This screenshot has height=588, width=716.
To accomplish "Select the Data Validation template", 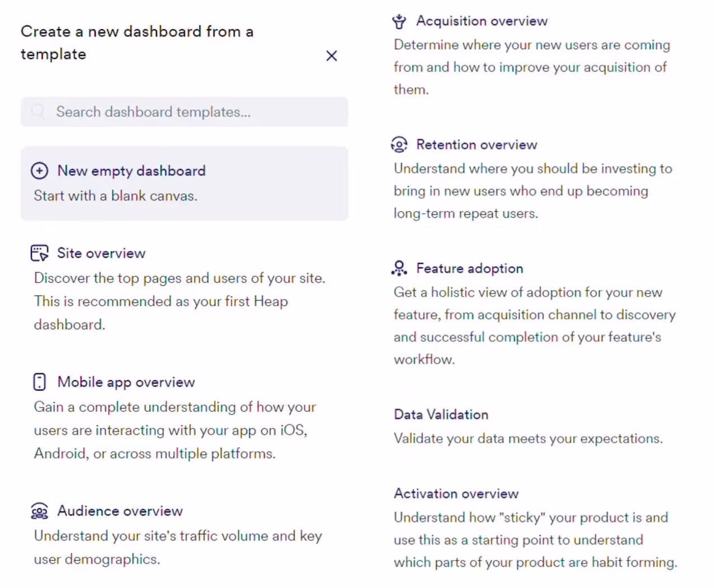I will pos(441,414).
